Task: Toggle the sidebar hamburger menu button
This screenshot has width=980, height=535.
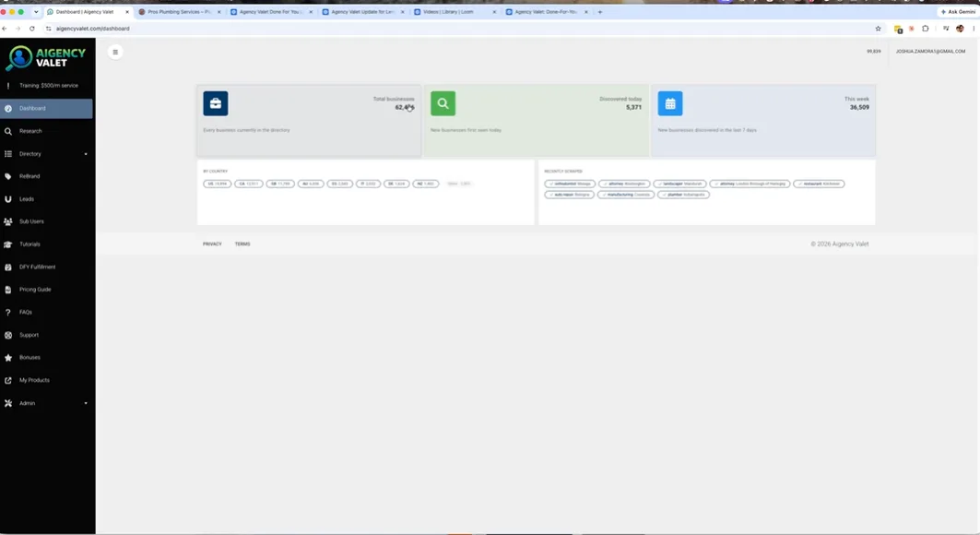Action: (115, 52)
